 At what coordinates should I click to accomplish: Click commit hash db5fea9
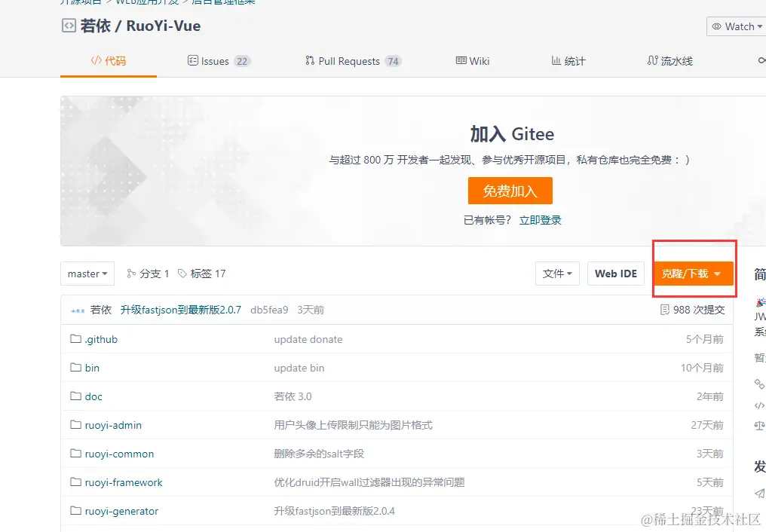tap(269, 310)
